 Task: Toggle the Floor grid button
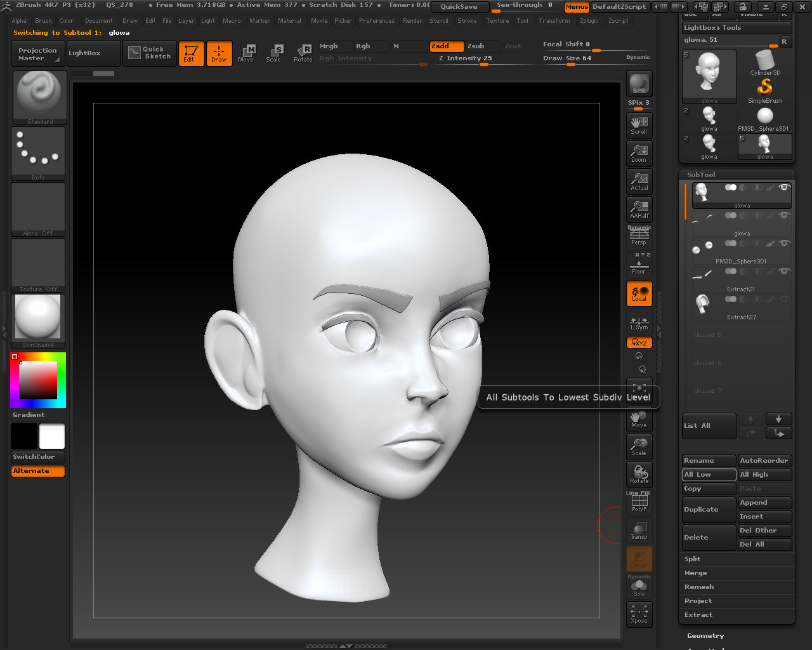tap(639, 265)
